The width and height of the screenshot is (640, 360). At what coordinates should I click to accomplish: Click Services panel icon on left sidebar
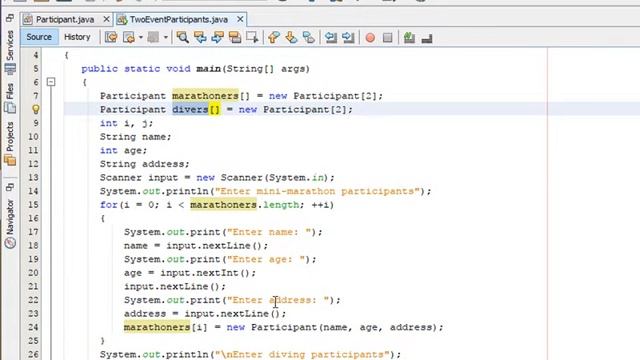click(x=10, y=68)
